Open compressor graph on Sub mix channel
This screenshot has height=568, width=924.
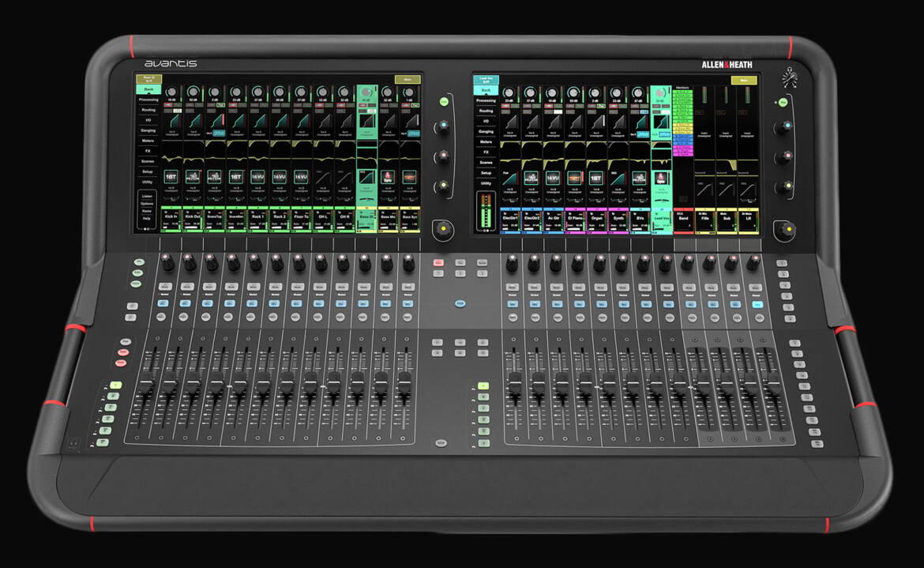(x=726, y=190)
